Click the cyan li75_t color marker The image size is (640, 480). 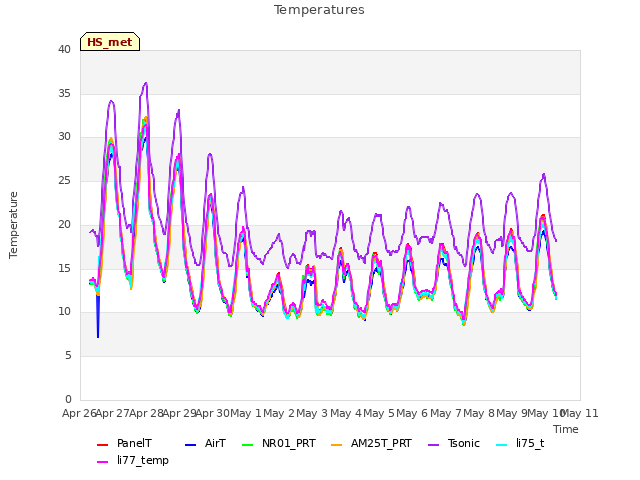click(x=502, y=444)
